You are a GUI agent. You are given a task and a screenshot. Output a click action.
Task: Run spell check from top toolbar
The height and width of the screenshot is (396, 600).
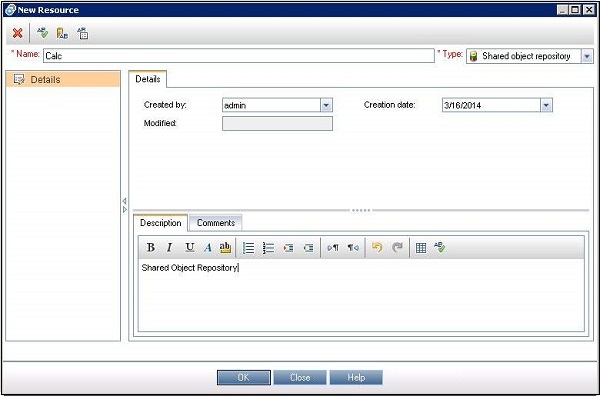42,33
